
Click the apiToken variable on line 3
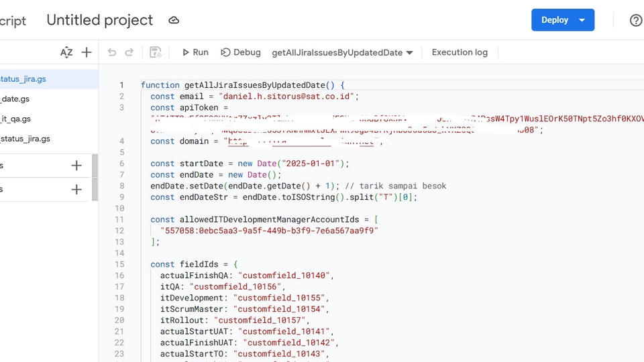pos(199,107)
